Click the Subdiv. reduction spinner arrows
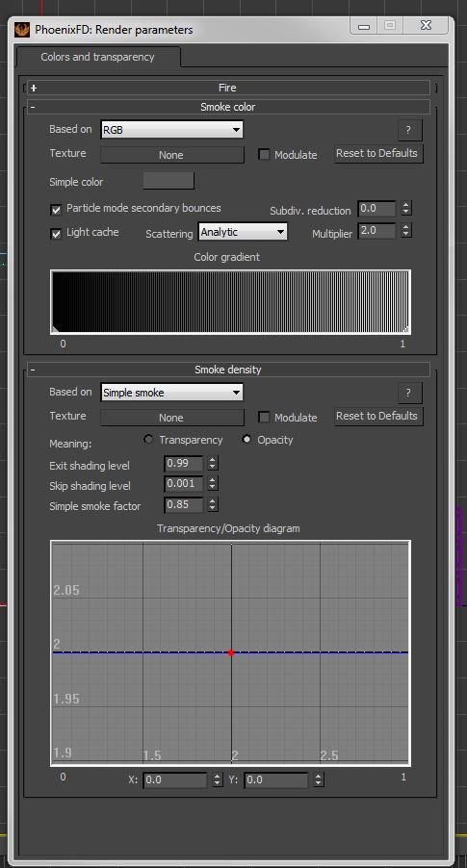The image size is (467, 868). [406, 209]
